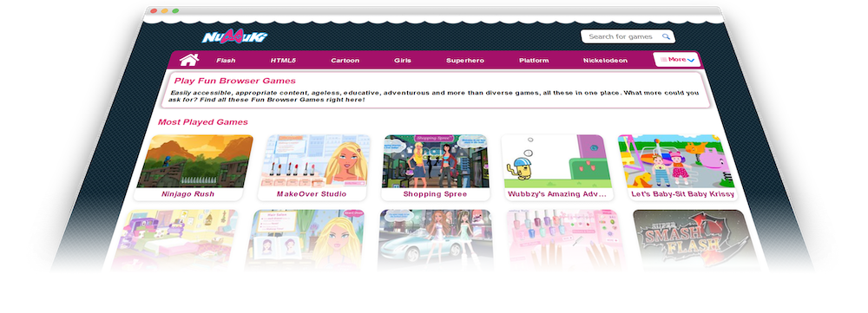868x313 pixels.
Task: Open the HTML5 games category
Action: (284, 61)
